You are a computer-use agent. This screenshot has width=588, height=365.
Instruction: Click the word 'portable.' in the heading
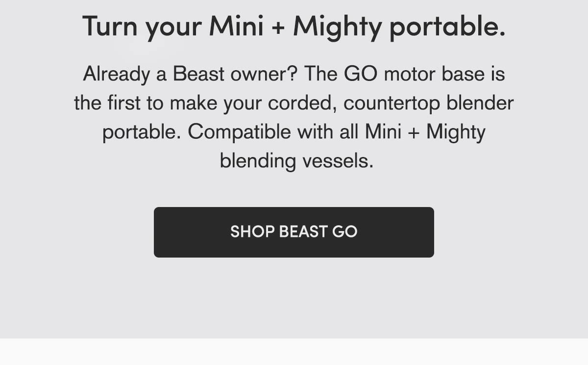click(x=447, y=26)
